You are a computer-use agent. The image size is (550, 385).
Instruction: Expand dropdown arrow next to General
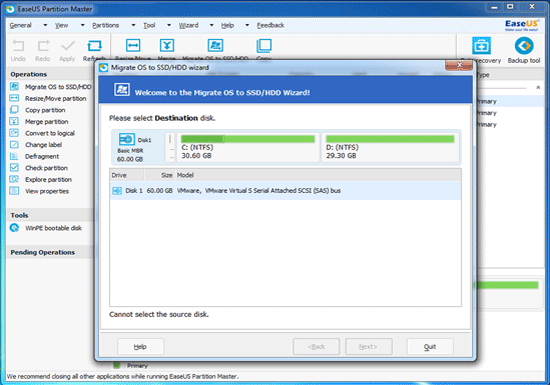coord(45,25)
